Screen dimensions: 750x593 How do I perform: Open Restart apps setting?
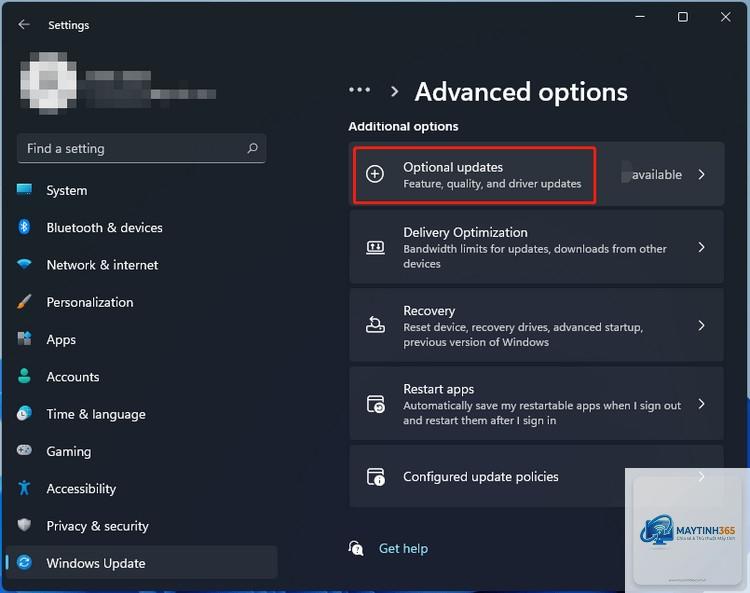point(536,404)
